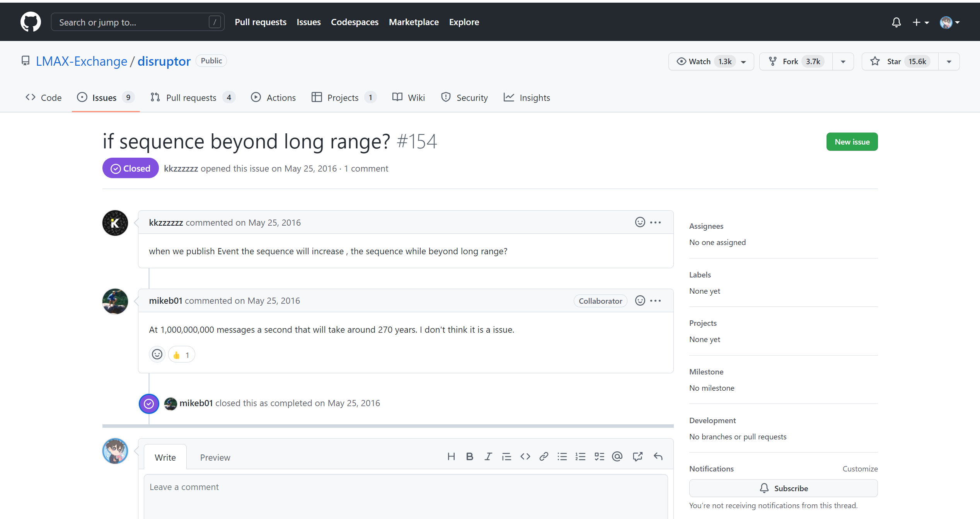Open the Code tab

(x=43, y=97)
